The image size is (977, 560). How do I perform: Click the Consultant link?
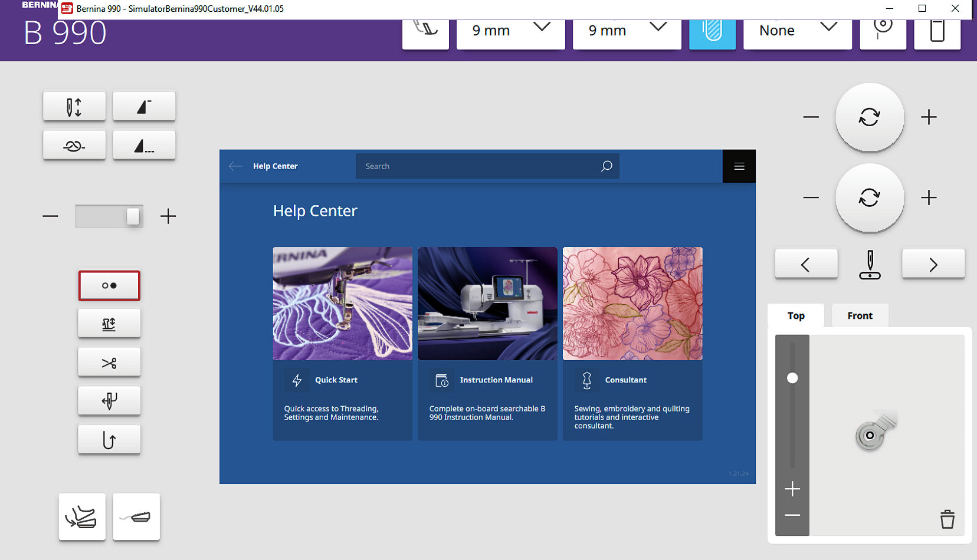[x=626, y=380]
